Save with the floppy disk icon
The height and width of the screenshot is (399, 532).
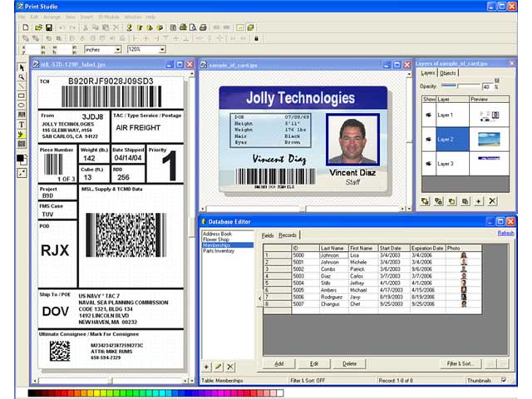coord(49,27)
